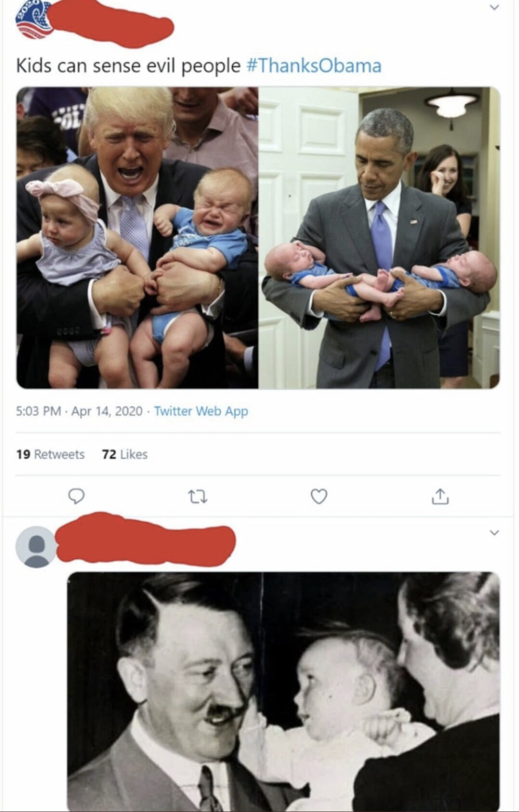Click the reply speech bubble icon
Screen dimensions: 519x812
(x=76, y=496)
